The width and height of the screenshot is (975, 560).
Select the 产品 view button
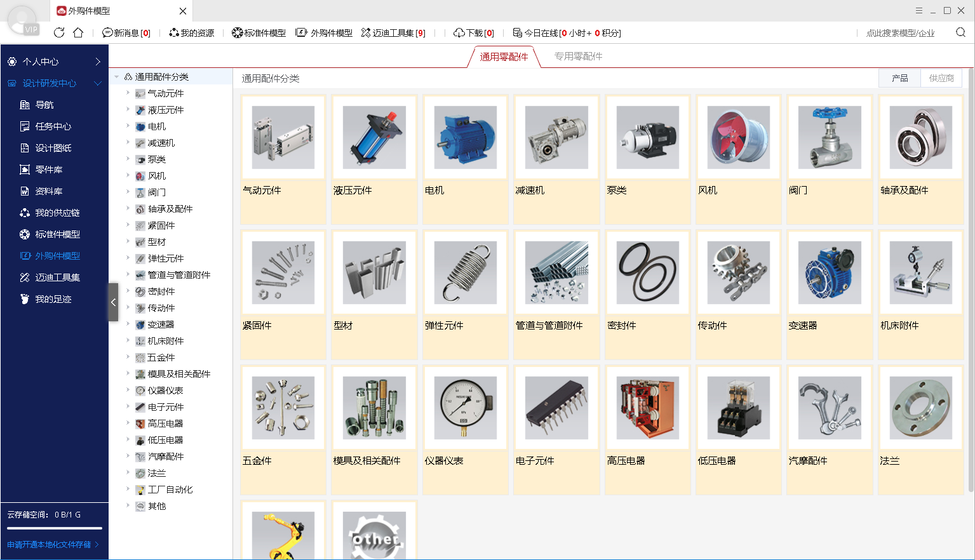(x=899, y=78)
